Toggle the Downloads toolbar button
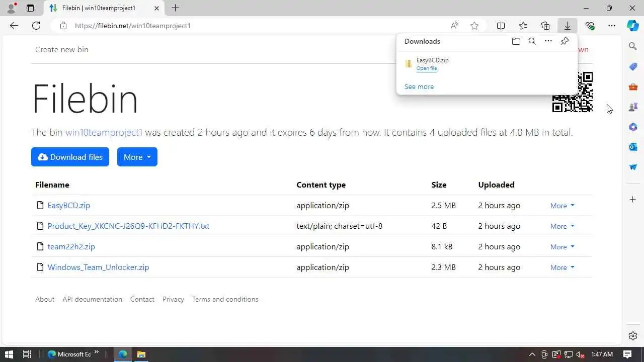 568,26
